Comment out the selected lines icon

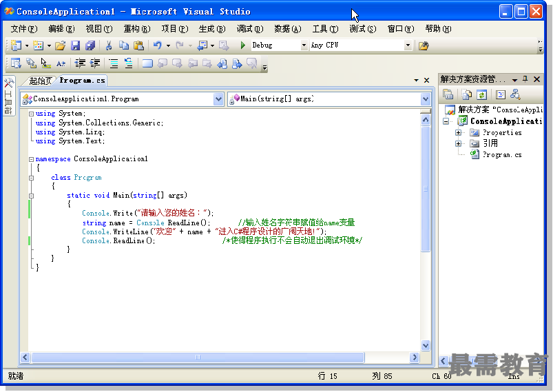[x=114, y=63]
